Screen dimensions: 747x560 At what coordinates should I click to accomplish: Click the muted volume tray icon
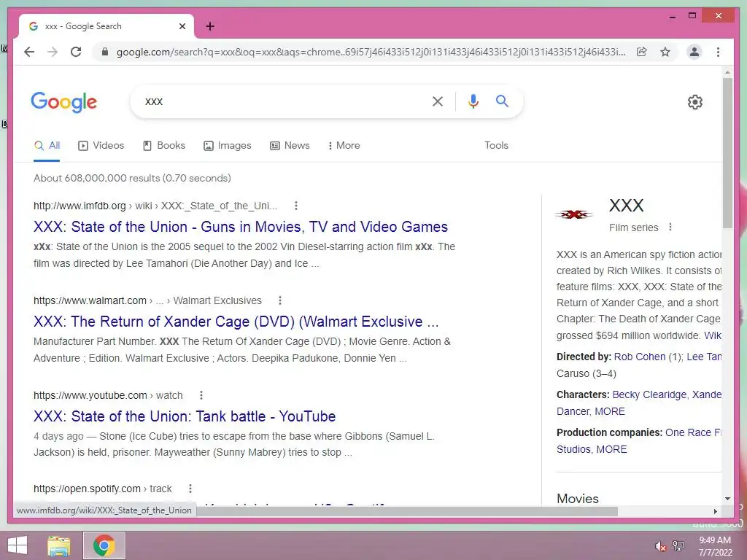(660, 546)
